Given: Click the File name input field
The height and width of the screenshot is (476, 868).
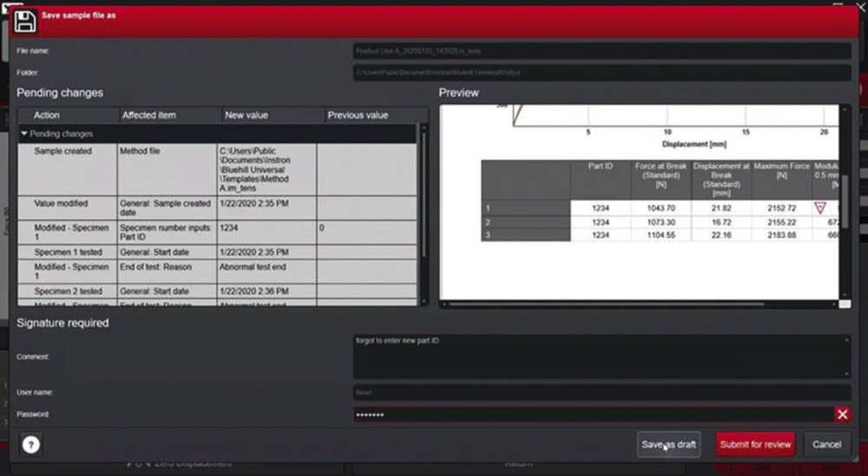Looking at the screenshot, I should [602, 51].
